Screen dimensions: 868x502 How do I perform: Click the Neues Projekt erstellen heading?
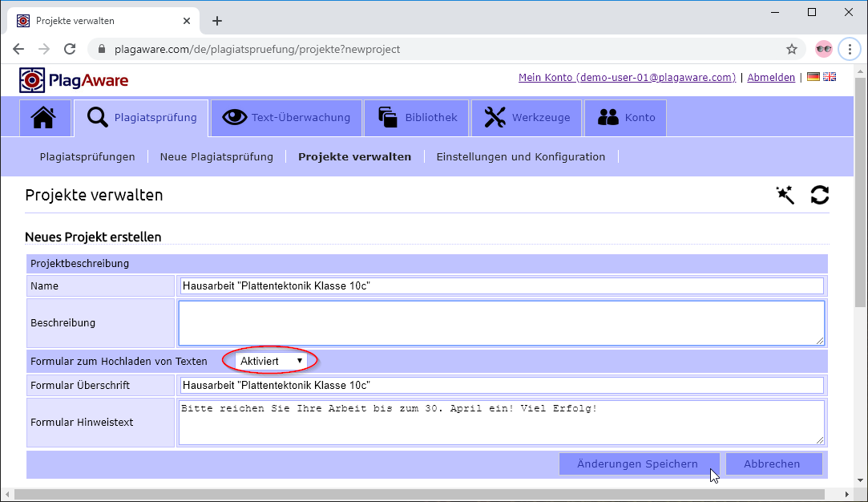point(93,237)
